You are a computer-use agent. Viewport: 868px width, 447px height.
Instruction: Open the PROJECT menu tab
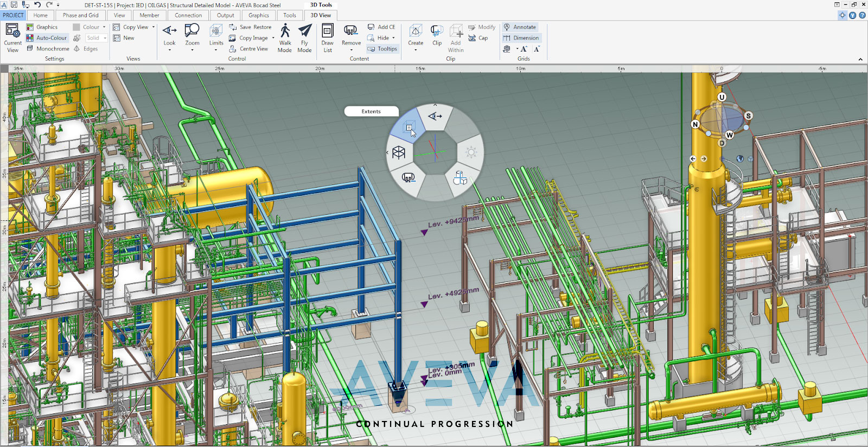click(13, 15)
